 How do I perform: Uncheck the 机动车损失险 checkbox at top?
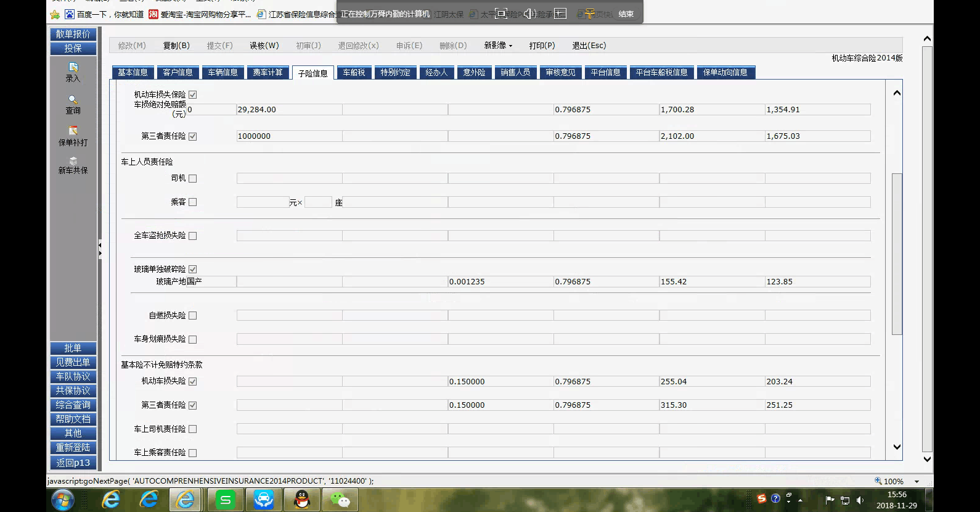click(x=192, y=95)
